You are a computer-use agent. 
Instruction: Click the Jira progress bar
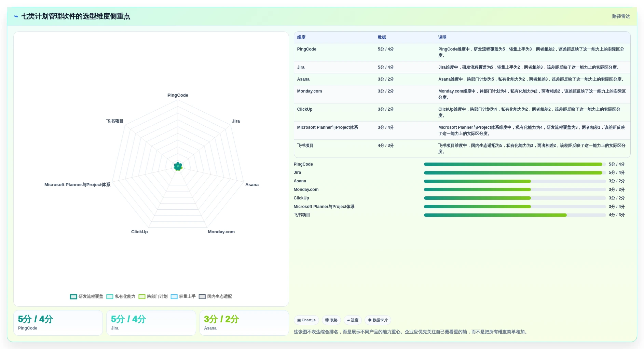[x=515, y=173]
